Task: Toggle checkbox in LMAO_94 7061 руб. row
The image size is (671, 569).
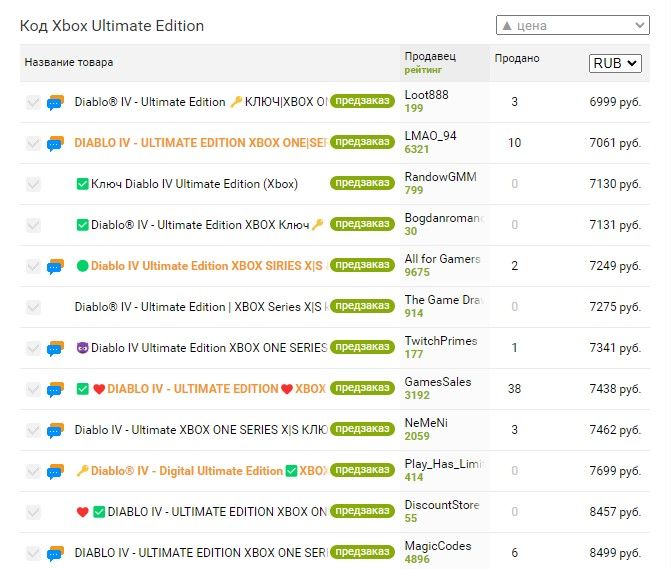Action: 33,143
